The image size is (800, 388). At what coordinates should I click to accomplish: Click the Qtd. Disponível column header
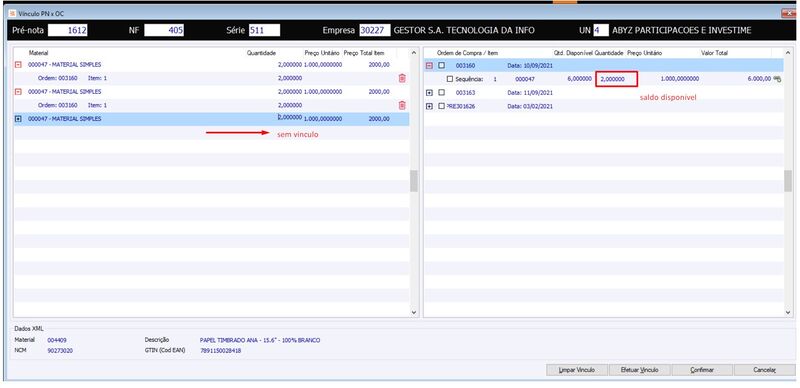pyautogui.click(x=573, y=53)
